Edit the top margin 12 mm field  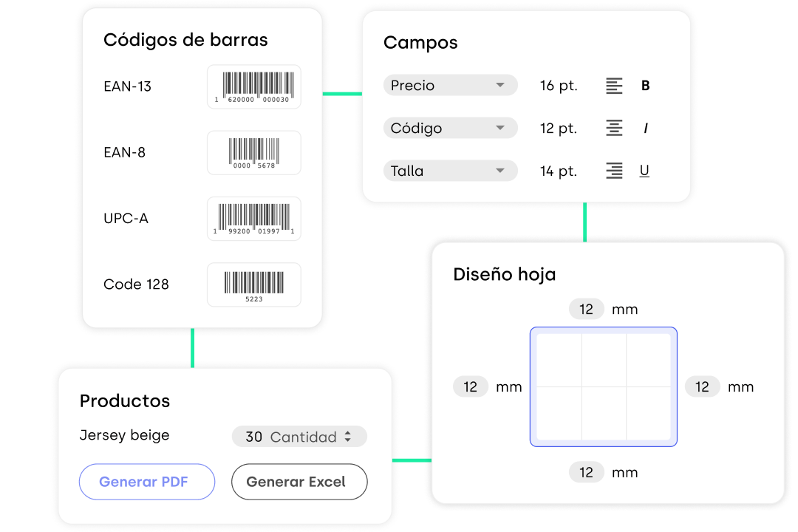tap(586, 309)
